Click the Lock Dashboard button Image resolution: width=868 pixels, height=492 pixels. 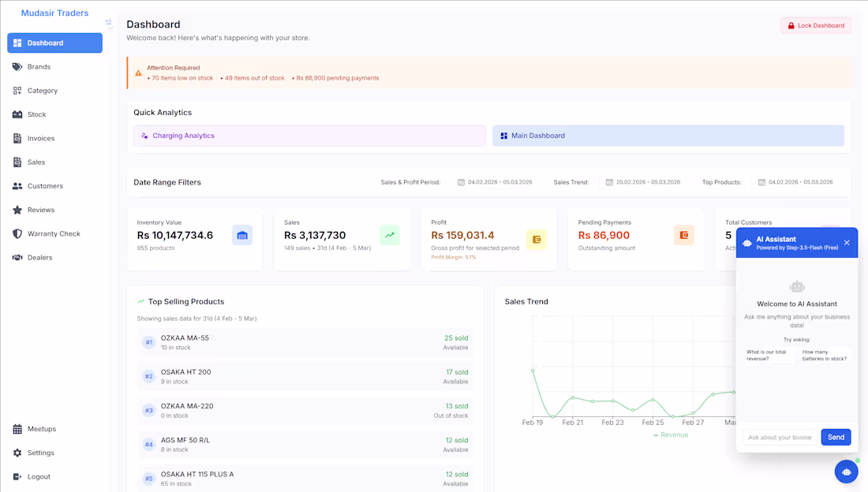click(815, 24)
